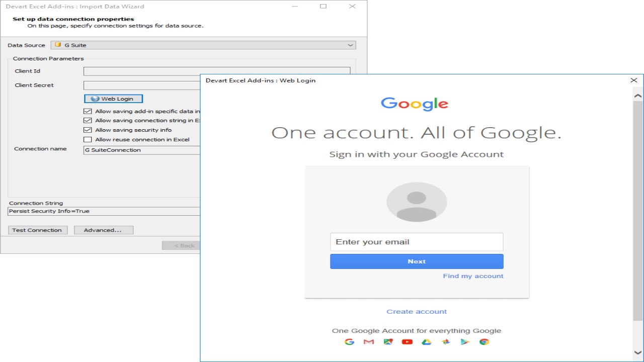The height and width of the screenshot is (362, 644).
Task: Close the Web Login window
Action: tap(634, 80)
